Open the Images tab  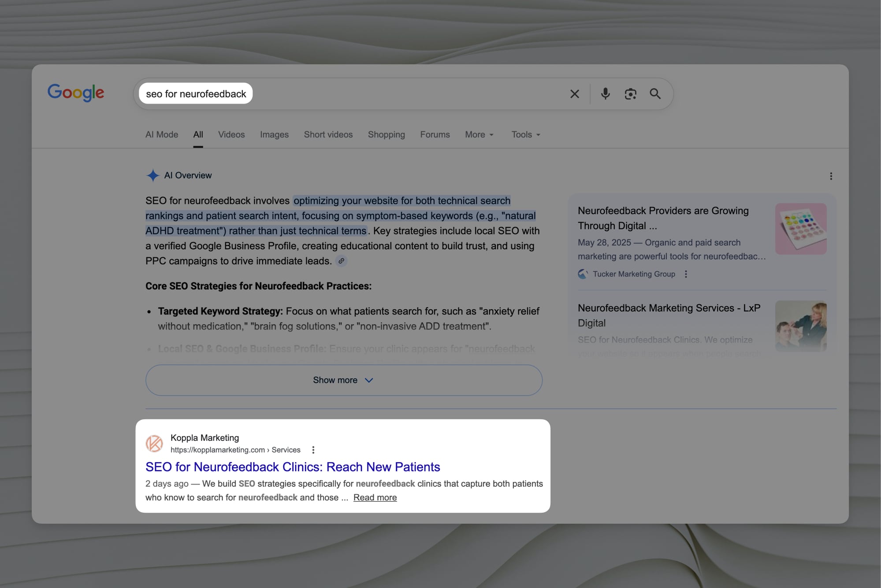(x=274, y=135)
